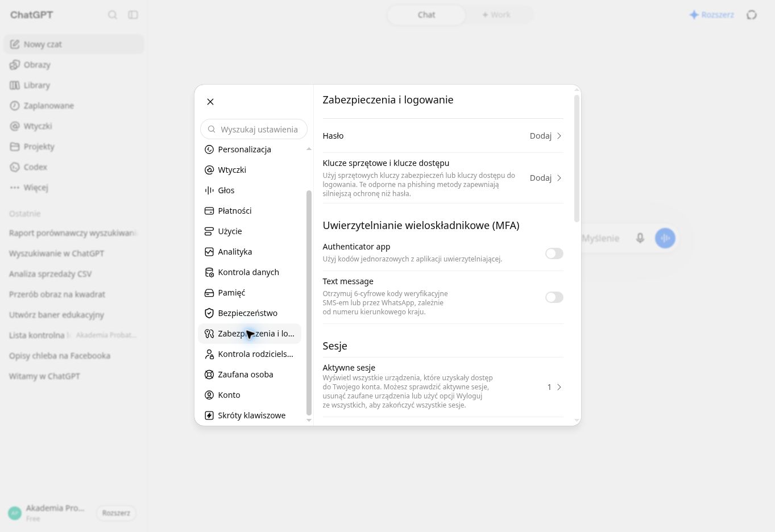Switch to the Chat tab
Image resolution: width=775 pixels, height=532 pixels.
click(426, 15)
